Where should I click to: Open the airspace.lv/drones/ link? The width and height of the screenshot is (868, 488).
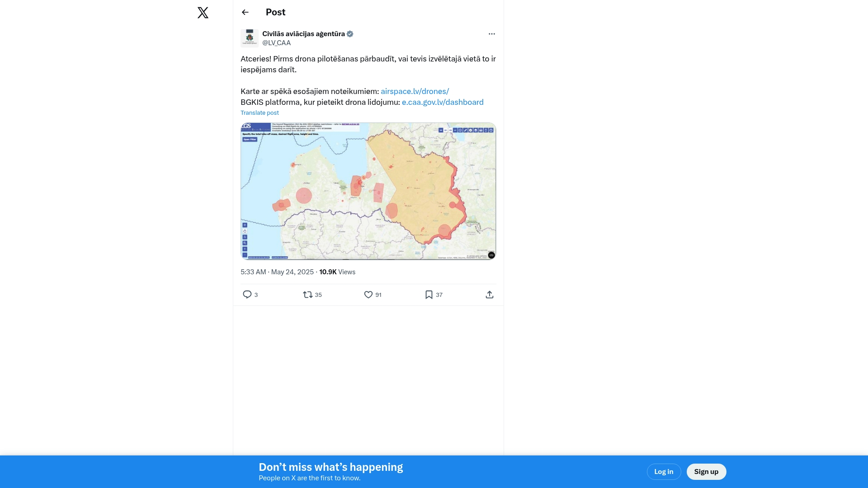tap(415, 91)
